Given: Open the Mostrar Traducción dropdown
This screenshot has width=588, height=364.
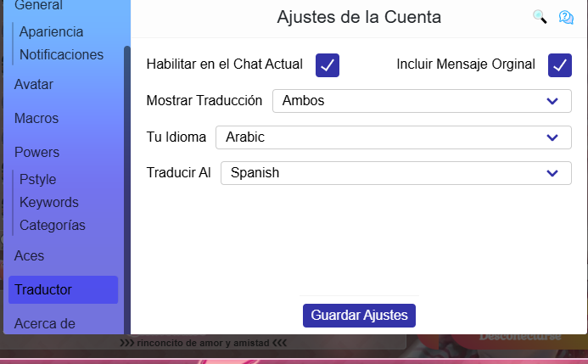Looking at the screenshot, I should point(422,101).
